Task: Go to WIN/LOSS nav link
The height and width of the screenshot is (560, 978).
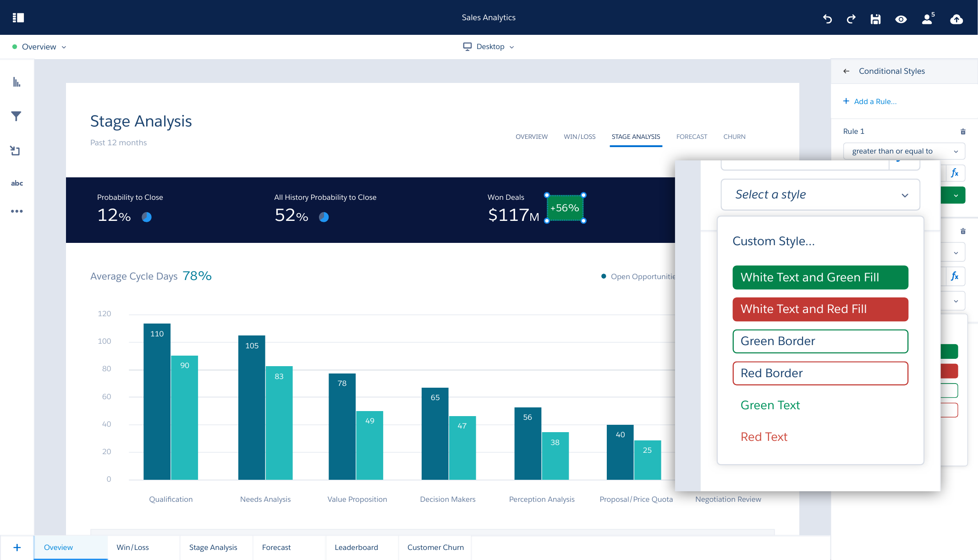Action: [580, 137]
